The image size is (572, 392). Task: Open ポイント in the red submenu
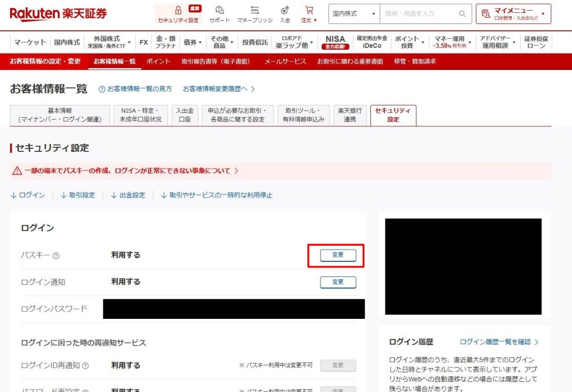158,61
